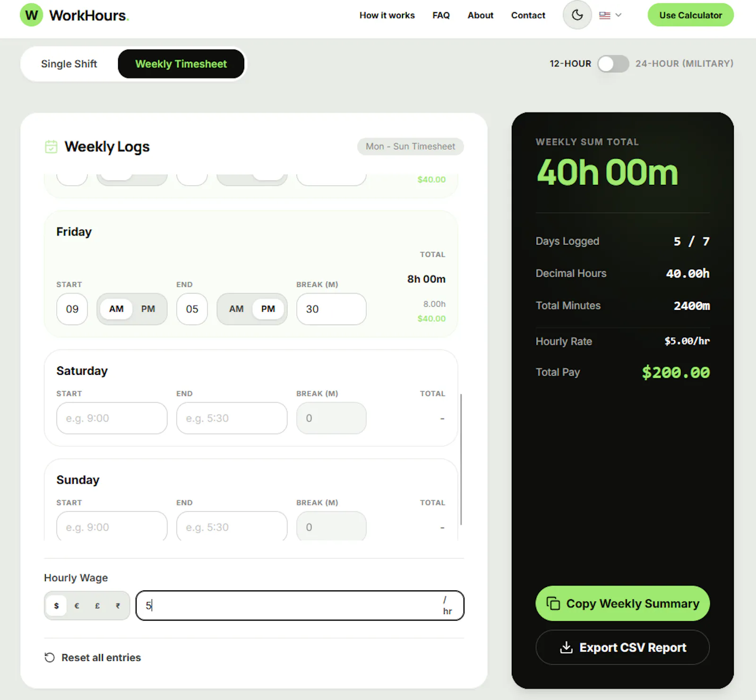This screenshot has height=700, width=756.
Task: Click the Use Calculator button
Action: click(690, 15)
